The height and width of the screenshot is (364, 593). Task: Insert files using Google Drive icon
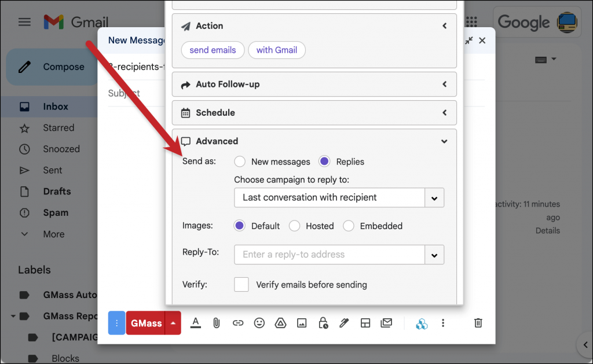pyautogui.click(x=280, y=323)
